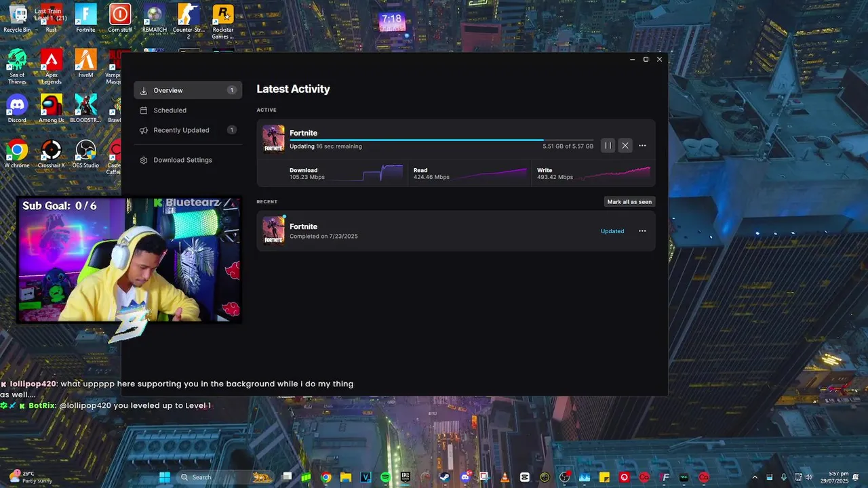Open the Recently Updated section

coord(188,130)
